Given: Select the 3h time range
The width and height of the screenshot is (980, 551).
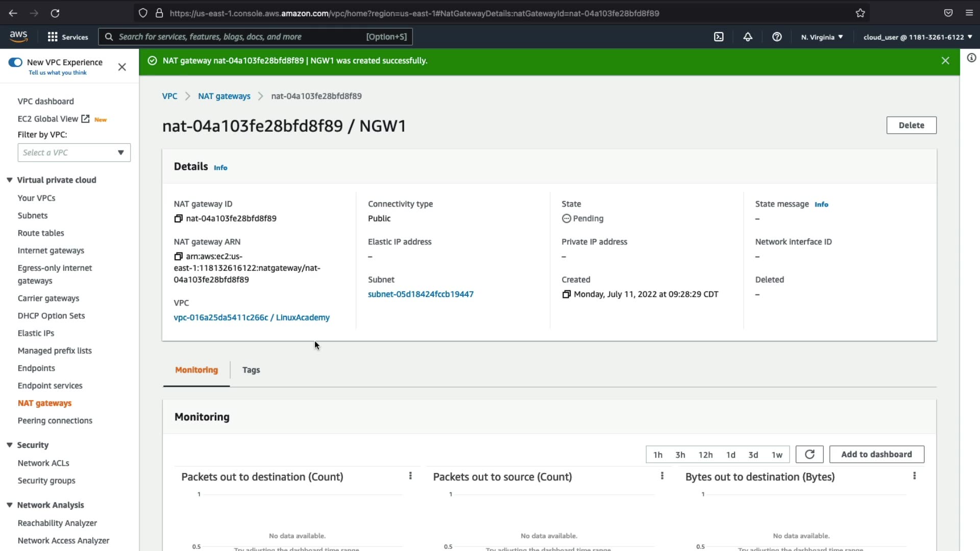Looking at the screenshot, I should (680, 455).
